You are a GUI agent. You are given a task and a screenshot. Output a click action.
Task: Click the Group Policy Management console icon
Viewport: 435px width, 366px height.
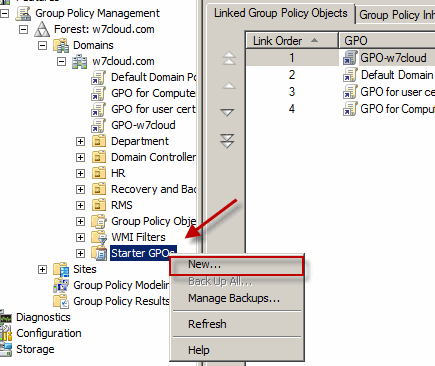(x=23, y=13)
